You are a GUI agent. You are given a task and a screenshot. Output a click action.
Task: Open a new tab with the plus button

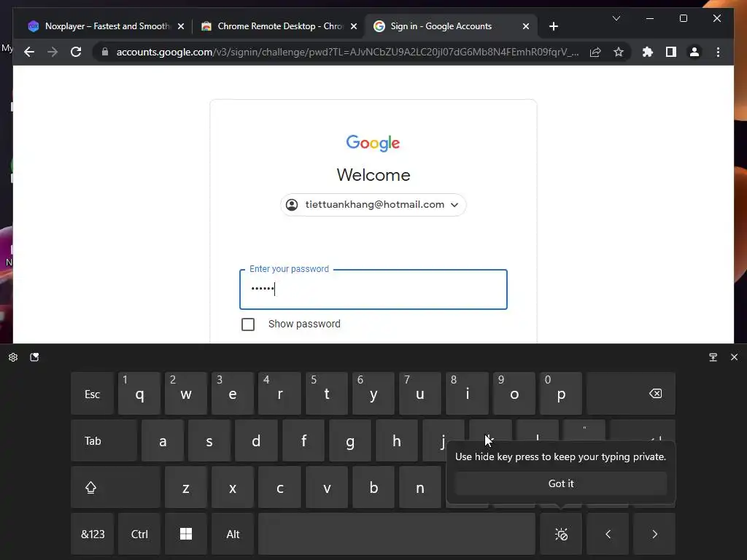tap(553, 26)
